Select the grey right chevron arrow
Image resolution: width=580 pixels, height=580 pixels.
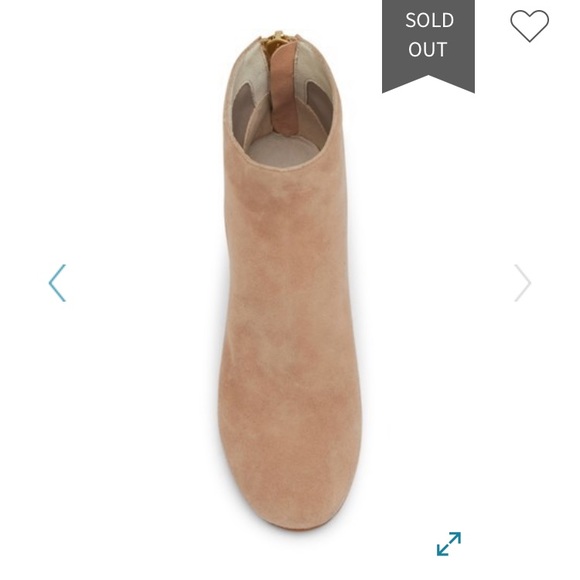click(x=522, y=283)
